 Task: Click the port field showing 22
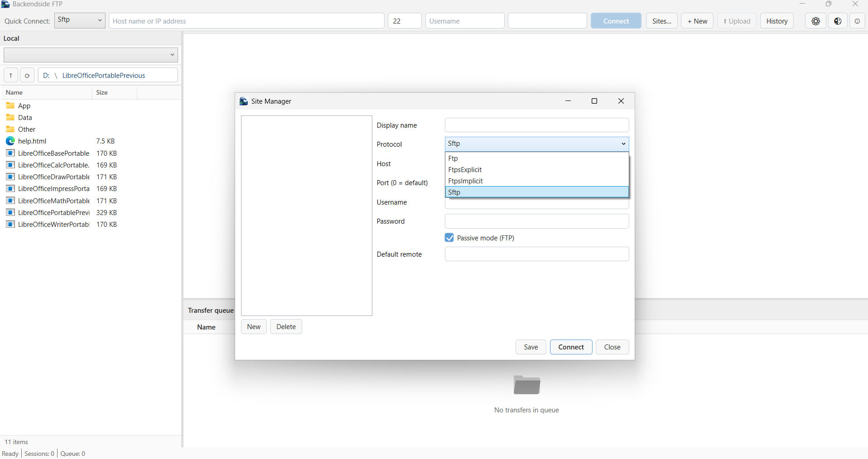coord(405,21)
